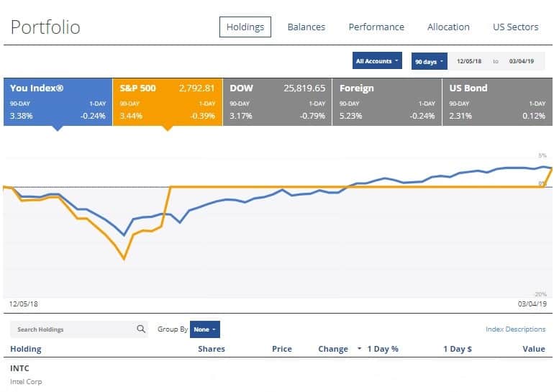The width and height of the screenshot is (554, 392).
Task: Select the US Sectors tab
Action: point(515,27)
